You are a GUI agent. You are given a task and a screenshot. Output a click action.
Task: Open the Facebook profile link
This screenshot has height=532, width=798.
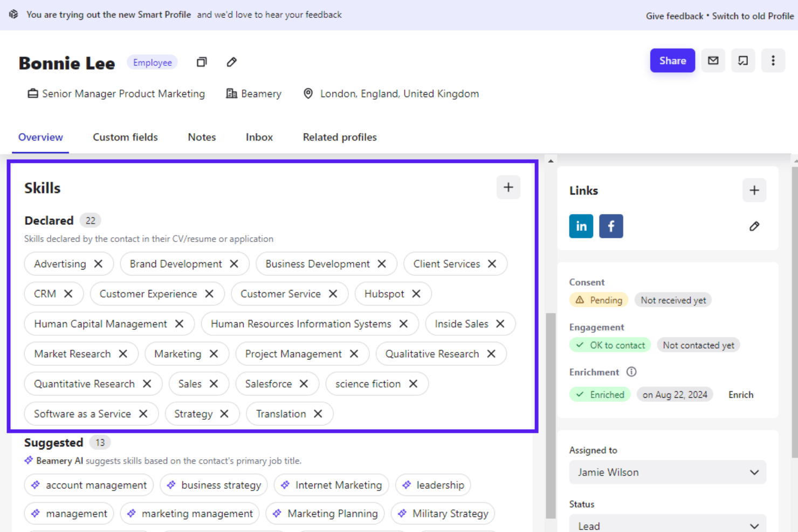tap(611, 226)
